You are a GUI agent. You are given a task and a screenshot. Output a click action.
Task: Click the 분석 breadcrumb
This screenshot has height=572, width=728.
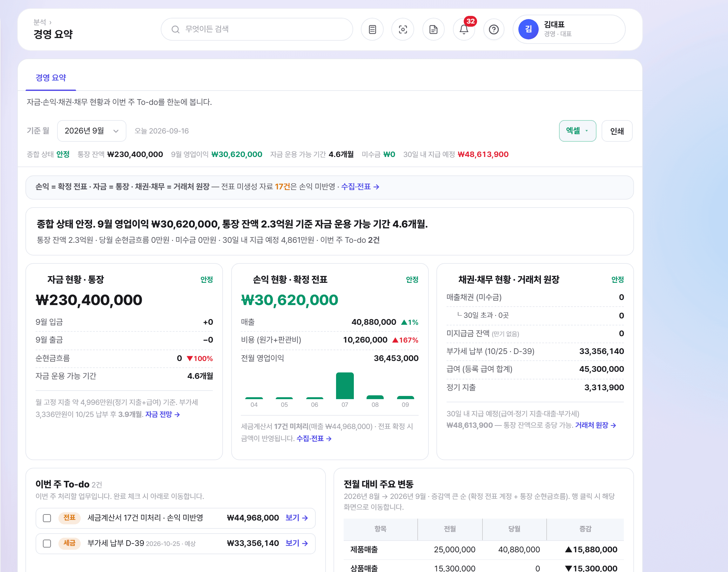40,22
